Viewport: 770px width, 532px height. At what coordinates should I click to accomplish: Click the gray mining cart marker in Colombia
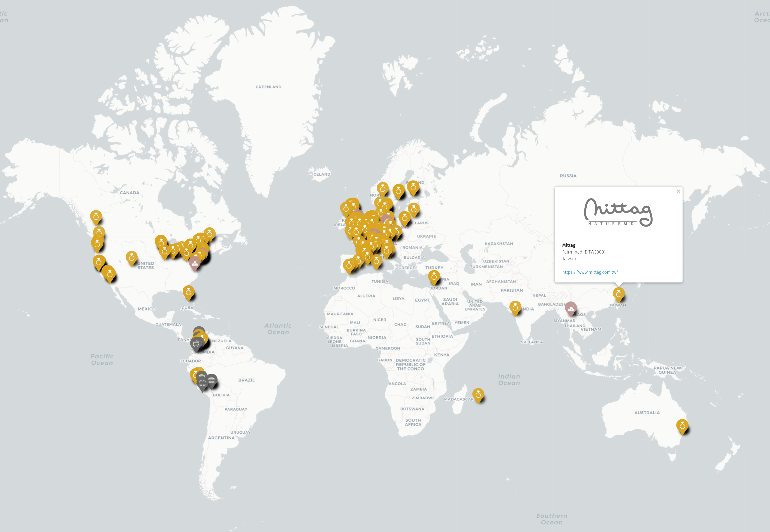(196, 343)
